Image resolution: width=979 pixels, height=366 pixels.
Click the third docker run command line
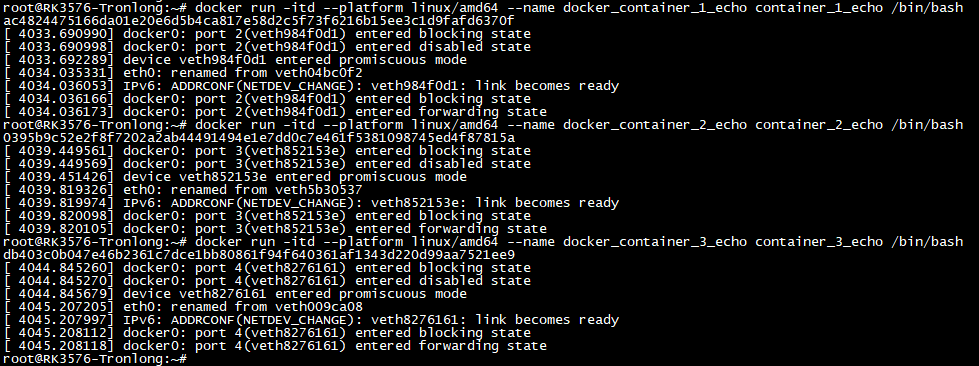(x=483, y=242)
